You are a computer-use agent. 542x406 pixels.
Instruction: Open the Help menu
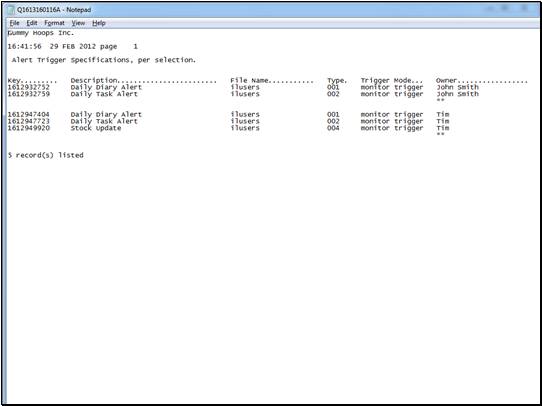(x=99, y=23)
